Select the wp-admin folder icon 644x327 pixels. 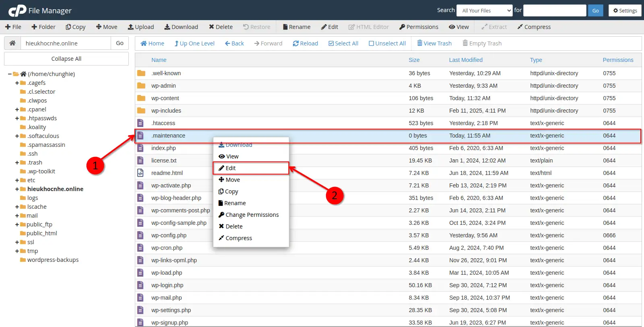pos(141,86)
